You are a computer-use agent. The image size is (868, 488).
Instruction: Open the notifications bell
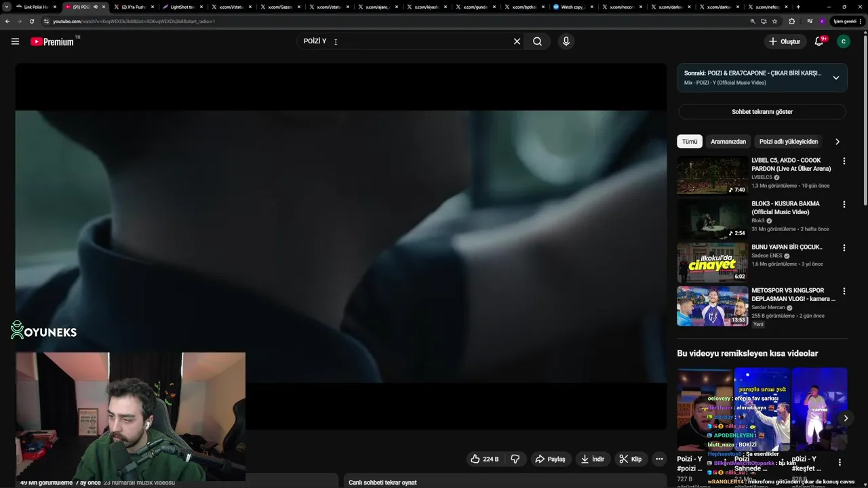819,41
